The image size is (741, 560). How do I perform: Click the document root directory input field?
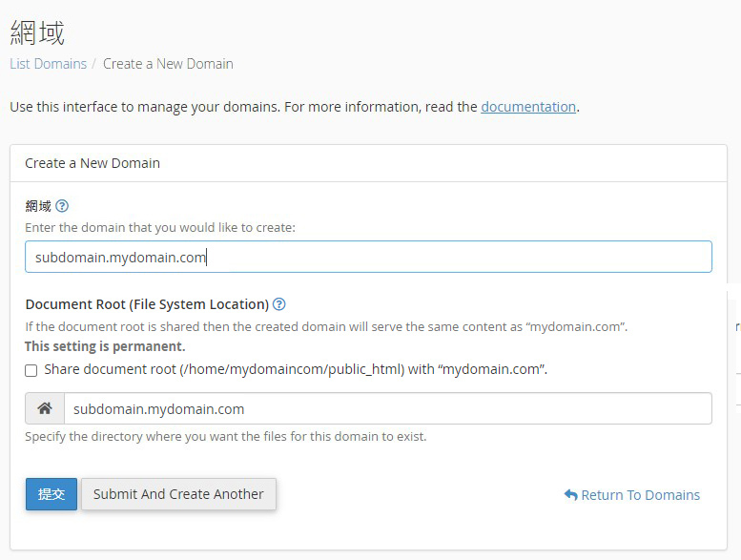pyautogui.click(x=387, y=408)
